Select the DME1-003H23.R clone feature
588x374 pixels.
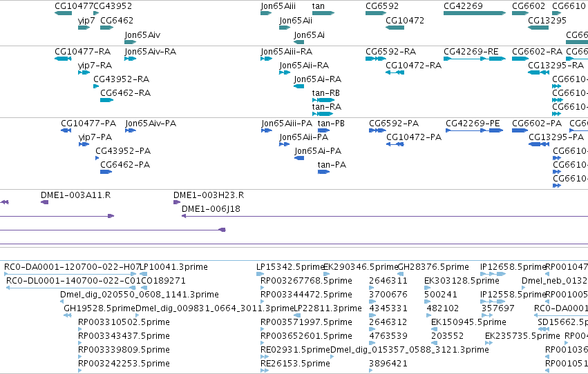(177, 202)
